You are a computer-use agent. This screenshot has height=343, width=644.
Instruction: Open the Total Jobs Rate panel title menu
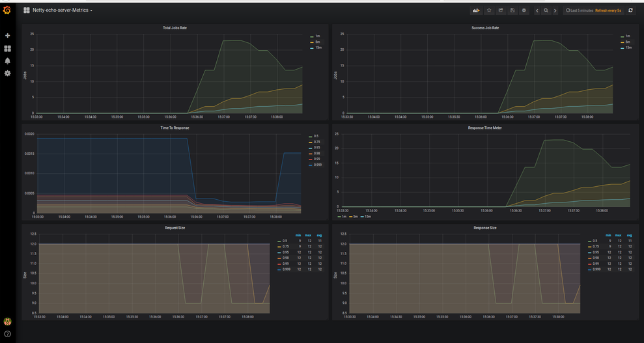coord(175,28)
